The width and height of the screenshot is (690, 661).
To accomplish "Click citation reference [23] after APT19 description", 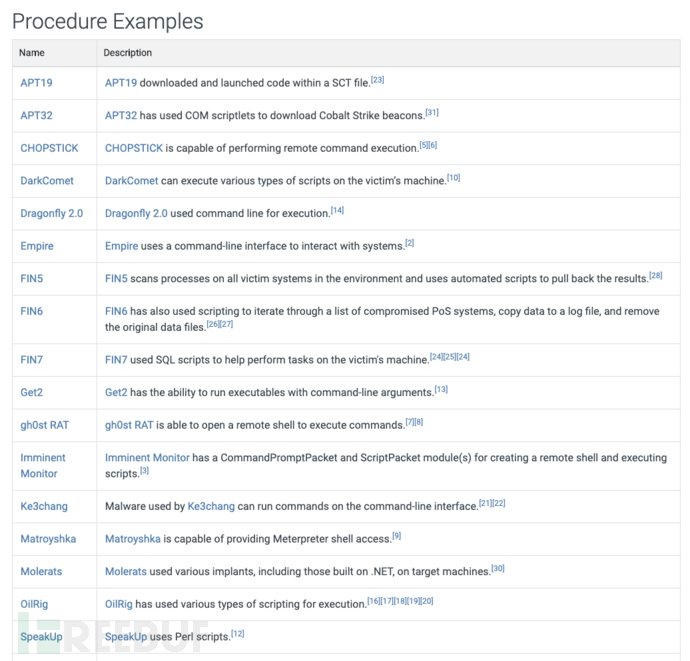I will click(377, 80).
